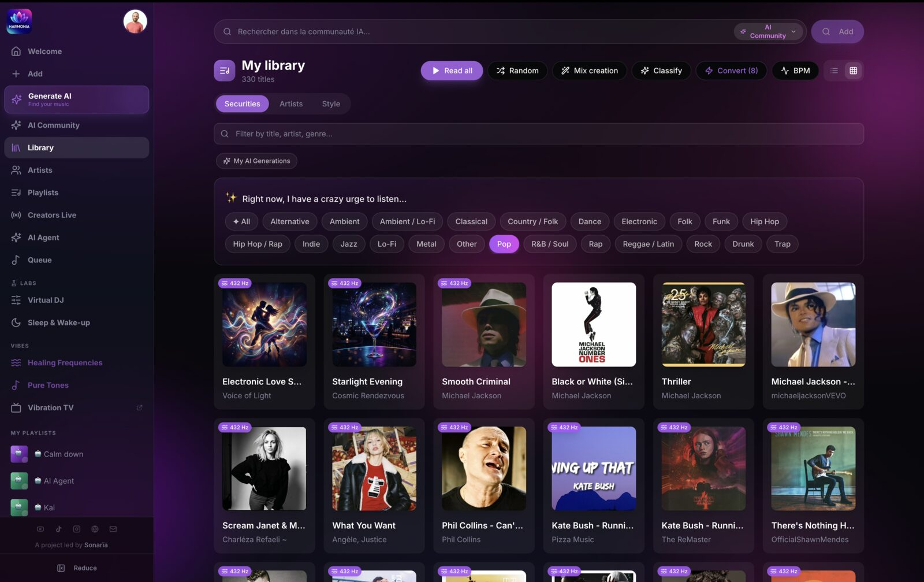This screenshot has width=924, height=582.
Task: Click the OfficialShawnMendes artist name
Action: [x=810, y=540]
